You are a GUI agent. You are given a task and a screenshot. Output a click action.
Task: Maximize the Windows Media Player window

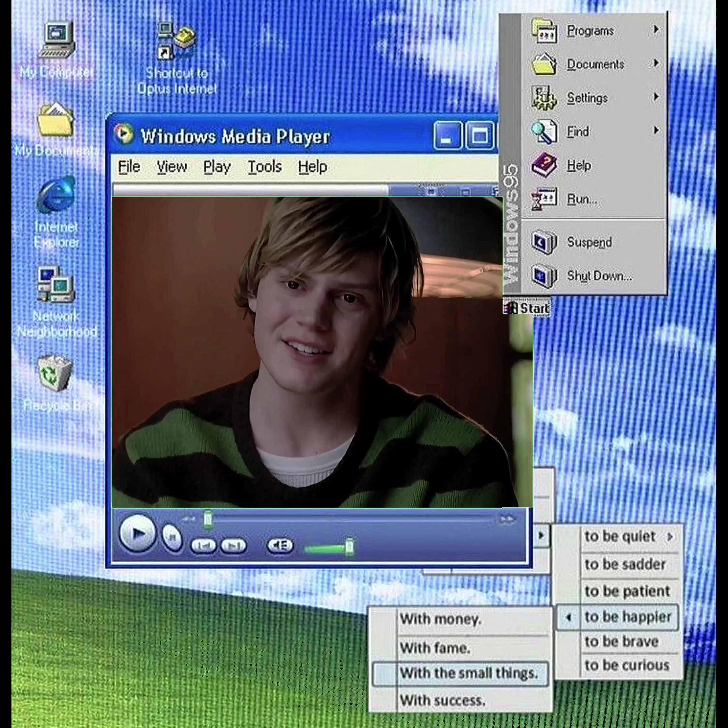tap(480, 136)
